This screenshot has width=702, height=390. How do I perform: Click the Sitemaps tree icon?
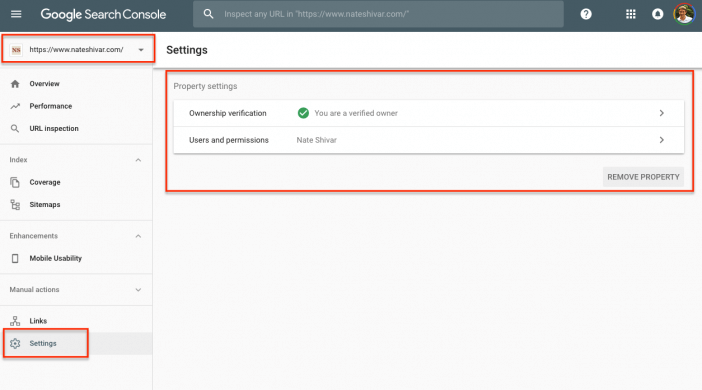point(15,205)
